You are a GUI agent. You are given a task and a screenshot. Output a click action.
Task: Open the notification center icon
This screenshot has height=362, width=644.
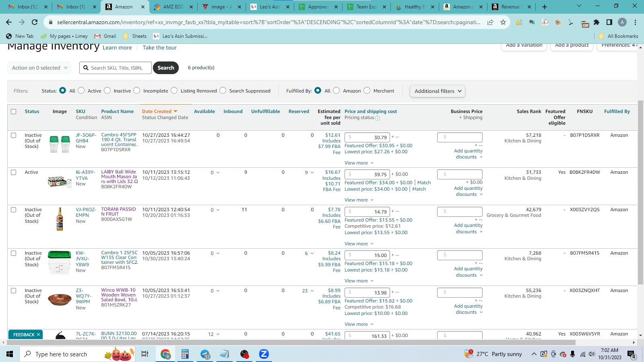631,354
